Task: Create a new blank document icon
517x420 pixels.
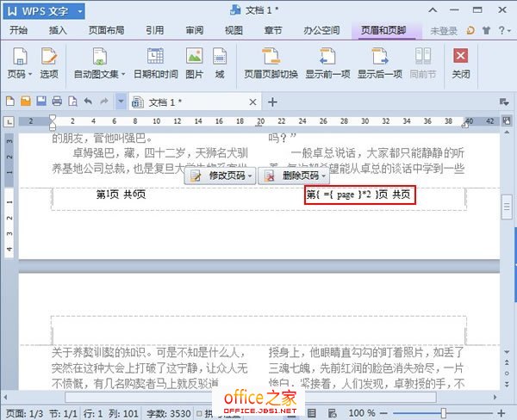Action: [x=10, y=102]
